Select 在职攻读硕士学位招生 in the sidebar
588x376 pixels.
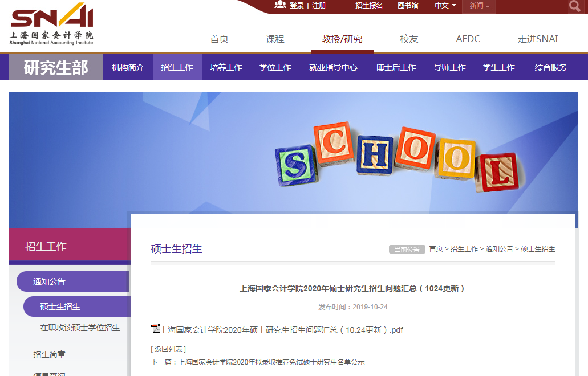[x=80, y=328]
